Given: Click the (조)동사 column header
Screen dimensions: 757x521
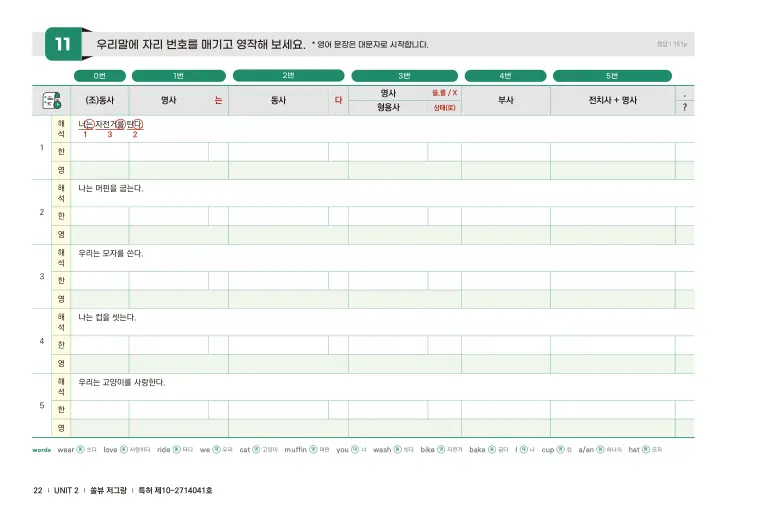Looking at the screenshot, I should pyautogui.click(x=100, y=100).
